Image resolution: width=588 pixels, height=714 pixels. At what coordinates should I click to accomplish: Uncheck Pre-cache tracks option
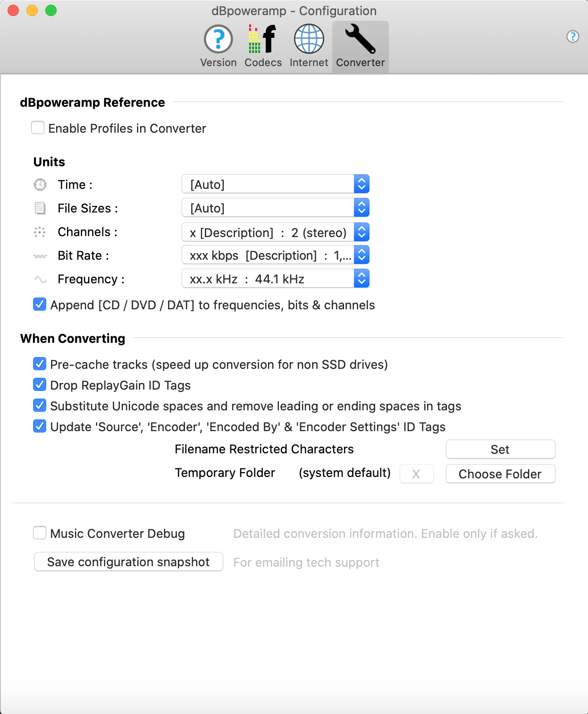pos(40,364)
